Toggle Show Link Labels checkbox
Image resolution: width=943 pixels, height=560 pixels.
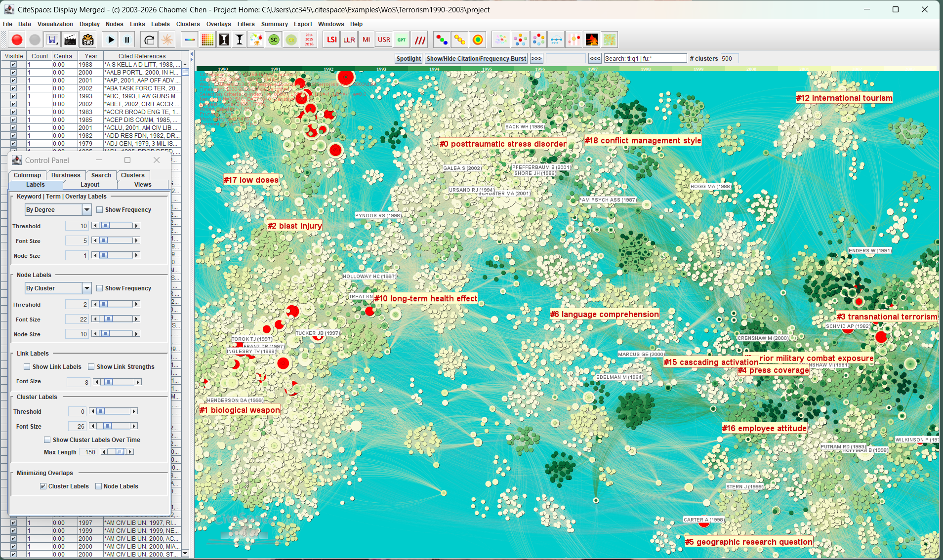tap(27, 367)
